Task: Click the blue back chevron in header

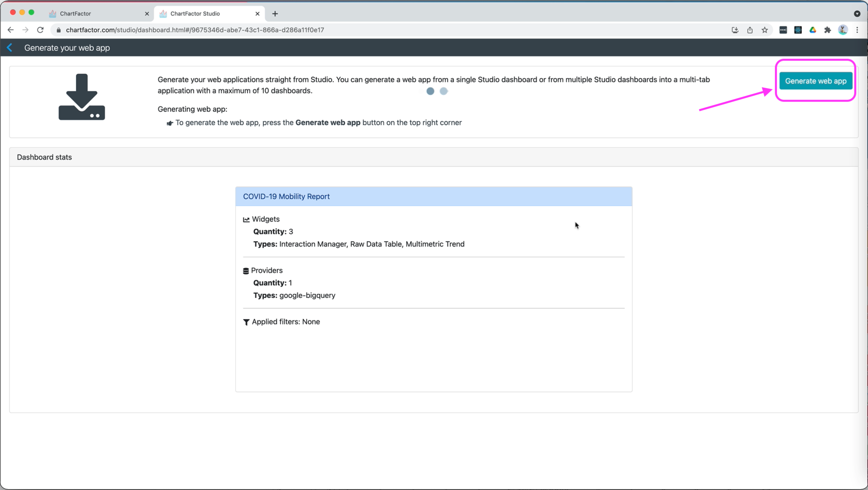Action: point(10,48)
